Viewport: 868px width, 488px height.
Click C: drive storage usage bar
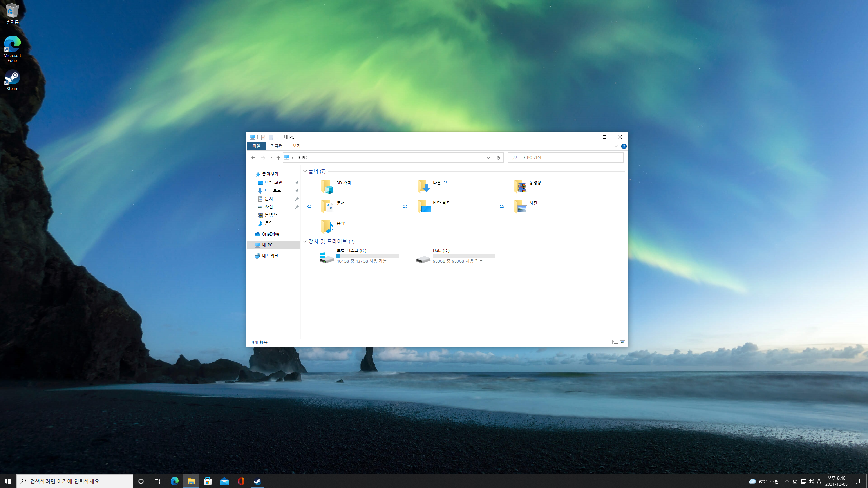point(368,256)
